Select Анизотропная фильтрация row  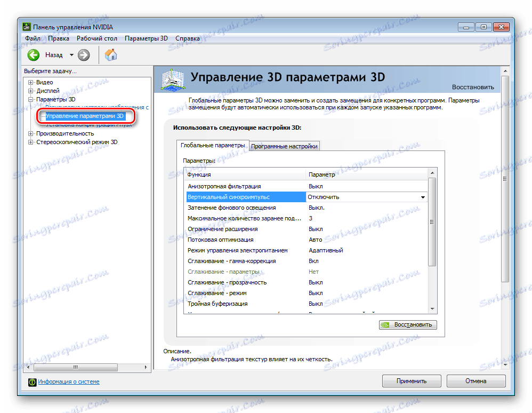click(x=307, y=186)
